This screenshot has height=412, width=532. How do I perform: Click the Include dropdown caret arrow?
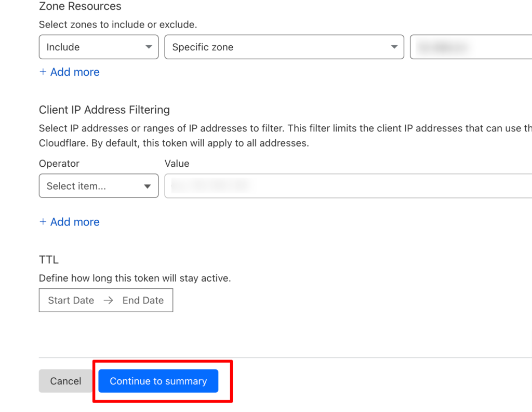click(149, 47)
